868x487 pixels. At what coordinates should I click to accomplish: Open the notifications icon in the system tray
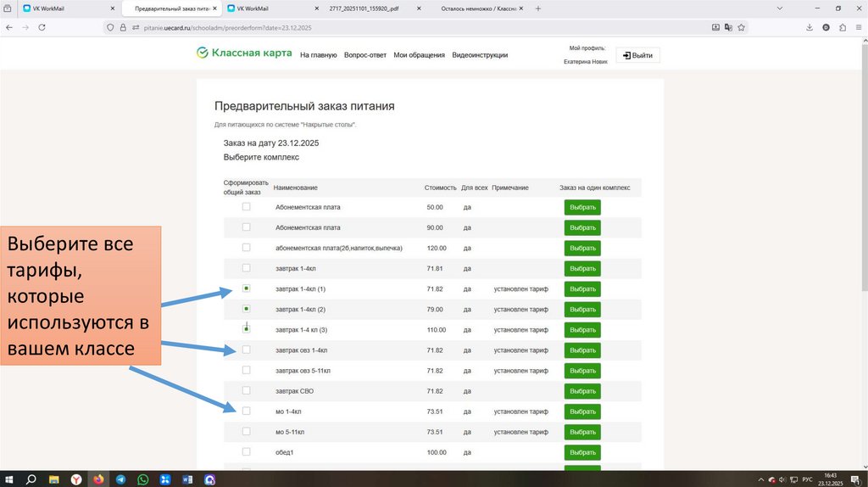854,480
